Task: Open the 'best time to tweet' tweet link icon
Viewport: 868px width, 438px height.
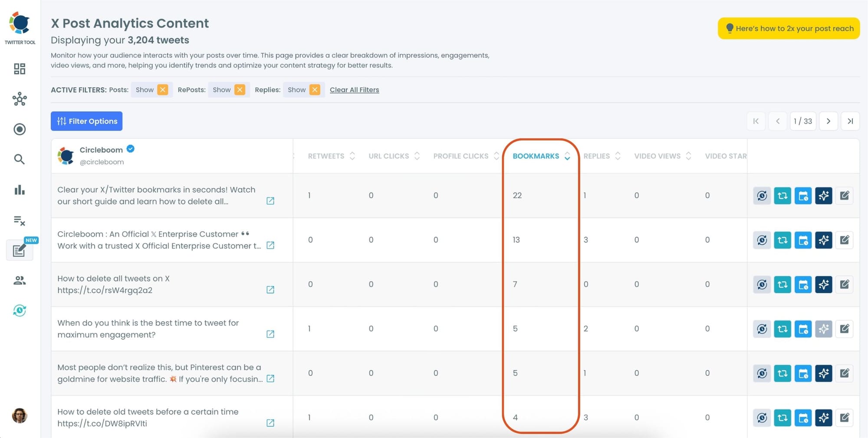Action: 270,334
